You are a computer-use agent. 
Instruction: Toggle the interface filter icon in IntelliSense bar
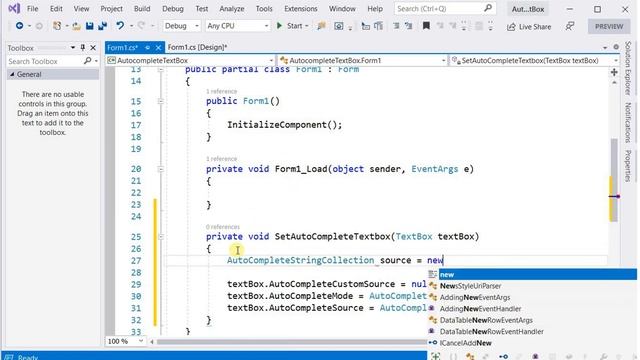(x=503, y=356)
